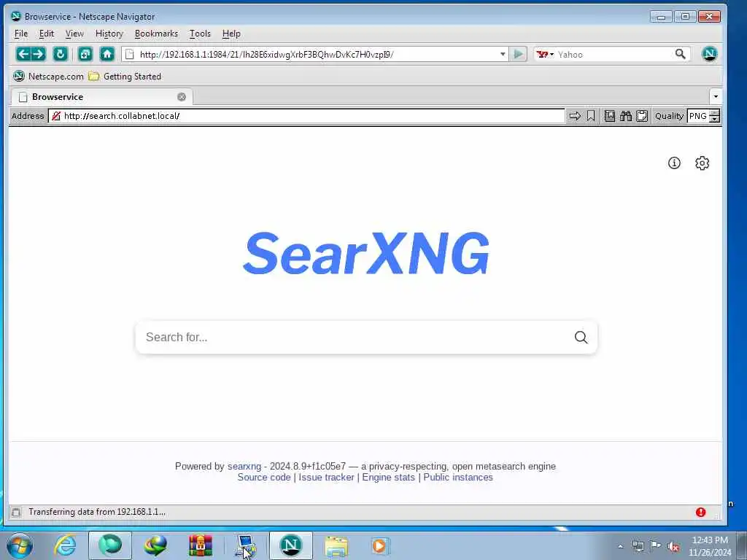The height and width of the screenshot is (560, 747).
Task: Open the Engine stats link
Action: coord(388,477)
